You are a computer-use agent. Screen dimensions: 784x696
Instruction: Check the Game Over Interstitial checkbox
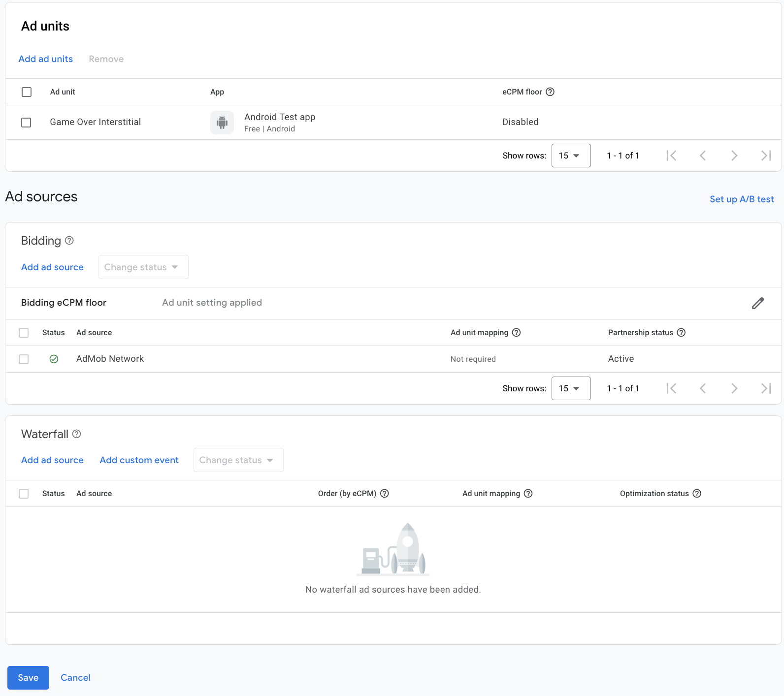point(27,123)
